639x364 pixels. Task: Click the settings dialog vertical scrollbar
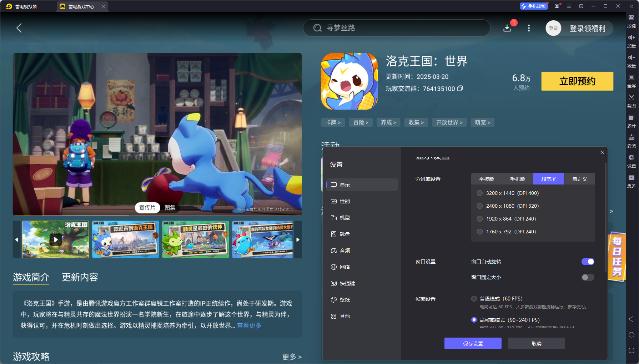click(x=606, y=218)
